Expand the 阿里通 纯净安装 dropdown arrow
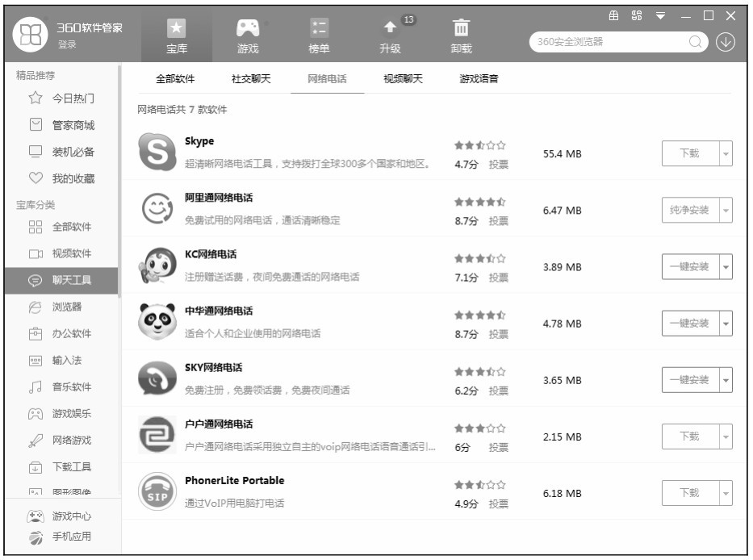 pyautogui.click(x=726, y=211)
